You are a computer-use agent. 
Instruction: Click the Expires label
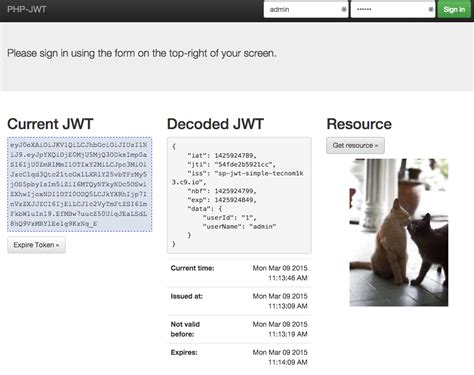coord(184,352)
